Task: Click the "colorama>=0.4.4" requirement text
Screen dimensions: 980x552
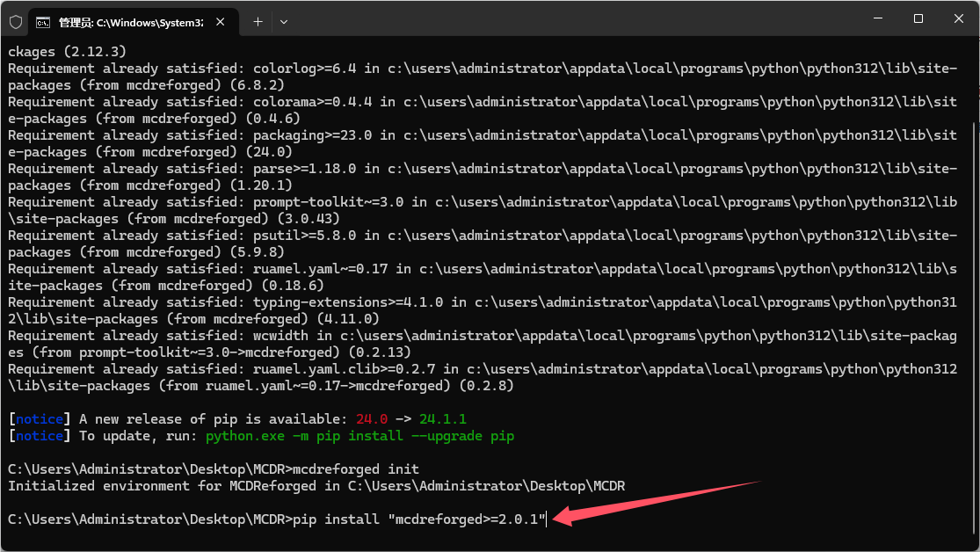Action: click(x=313, y=101)
